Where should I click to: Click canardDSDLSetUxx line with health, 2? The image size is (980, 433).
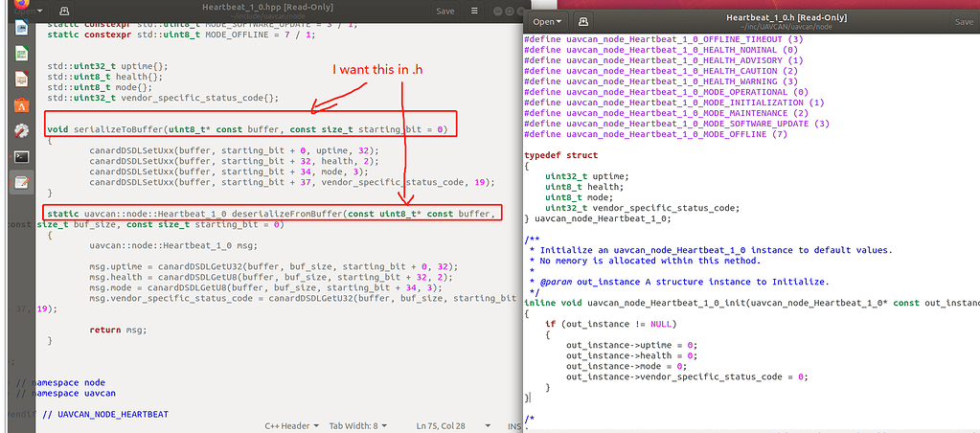click(234, 161)
